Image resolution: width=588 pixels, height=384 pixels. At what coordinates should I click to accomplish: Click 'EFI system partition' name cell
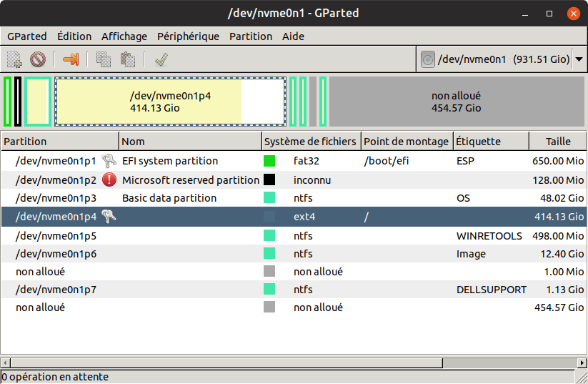(x=170, y=161)
